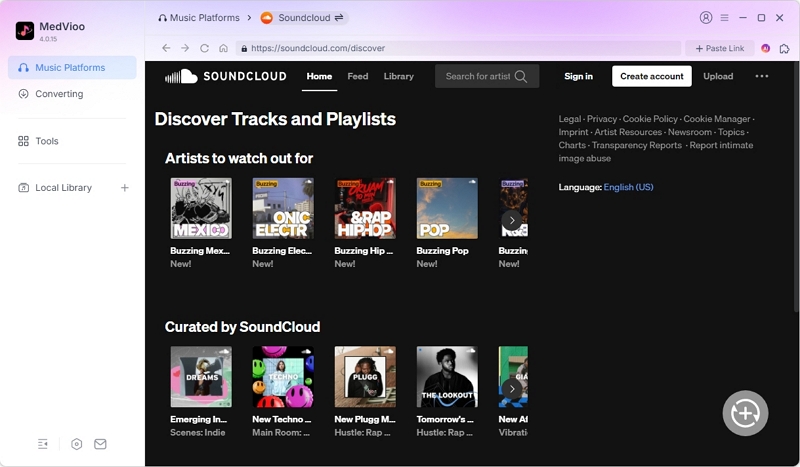Open the extensions puzzle icon
The height and width of the screenshot is (467, 800).
(785, 48)
